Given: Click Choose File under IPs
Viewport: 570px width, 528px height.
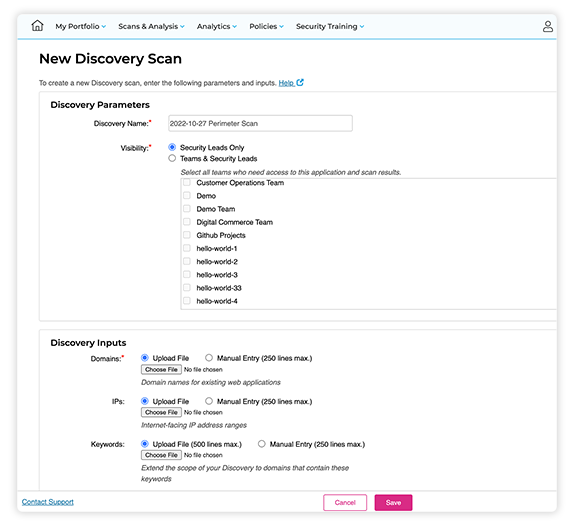Looking at the screenshot, I should [x=161, y=412].
